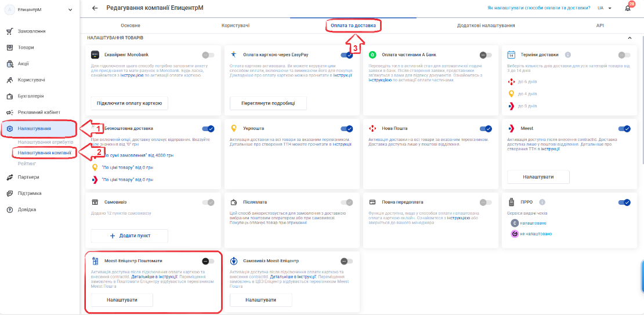Viewport: 644px width, 315px height.
Task: Click the info icon next to Терміни доставки
Action: point(568,55)
